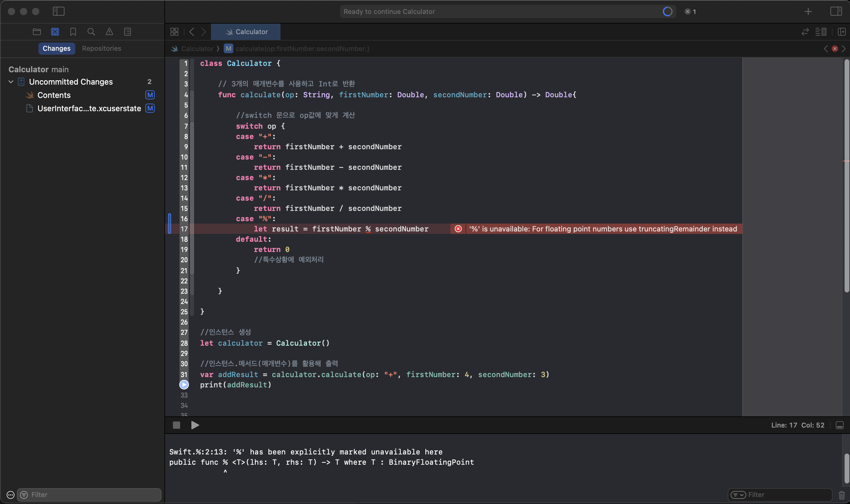
Task: Open the ellipsis options menu bottom left
Action: [11, 495]
